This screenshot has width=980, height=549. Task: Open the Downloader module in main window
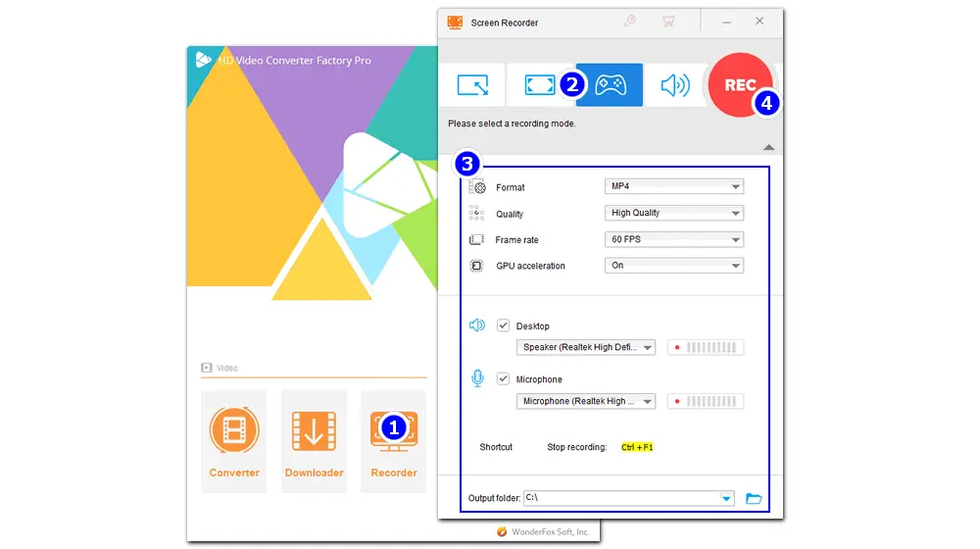(314, 441)
